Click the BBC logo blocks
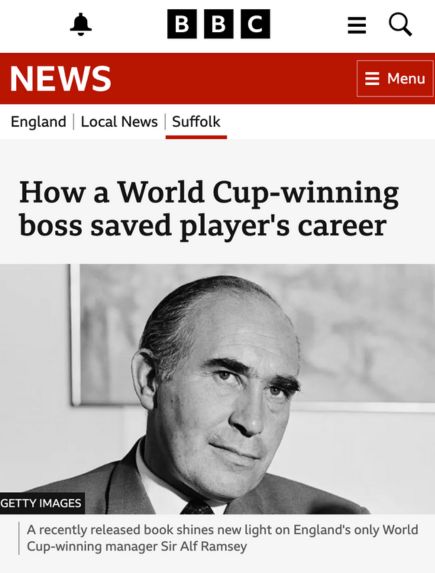 [219, 24]
